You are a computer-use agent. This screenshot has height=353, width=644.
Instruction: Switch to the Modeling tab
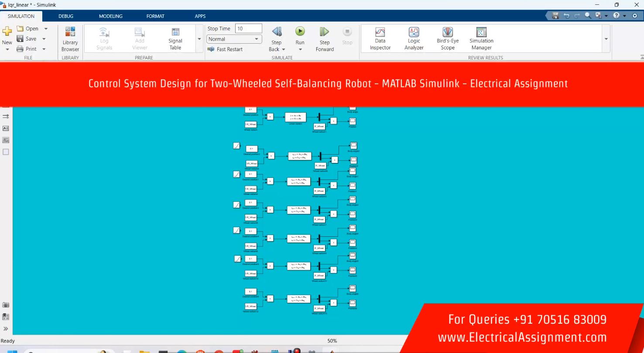tap(110, 16)
